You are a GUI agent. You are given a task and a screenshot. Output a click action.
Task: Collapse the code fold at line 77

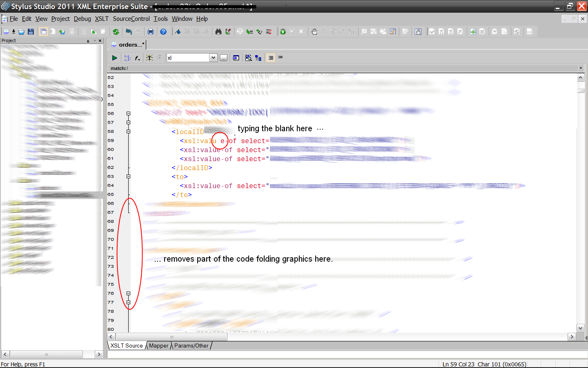[x=128, y=303]
